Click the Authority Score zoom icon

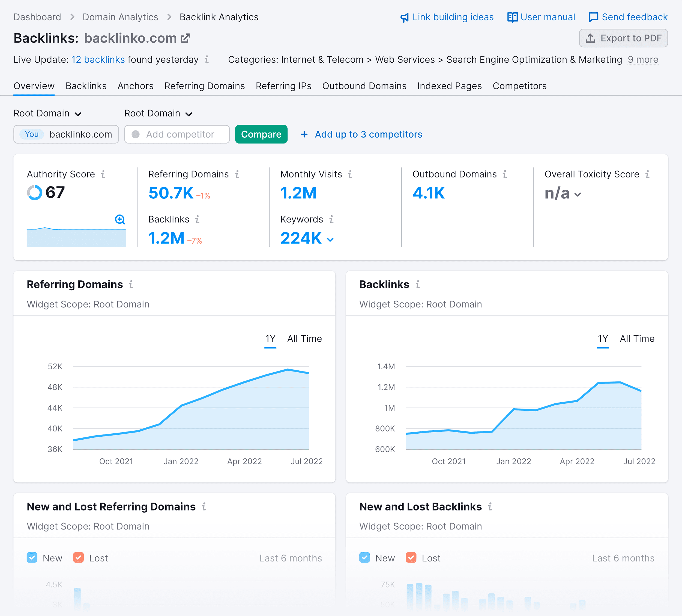click(119, 220)
